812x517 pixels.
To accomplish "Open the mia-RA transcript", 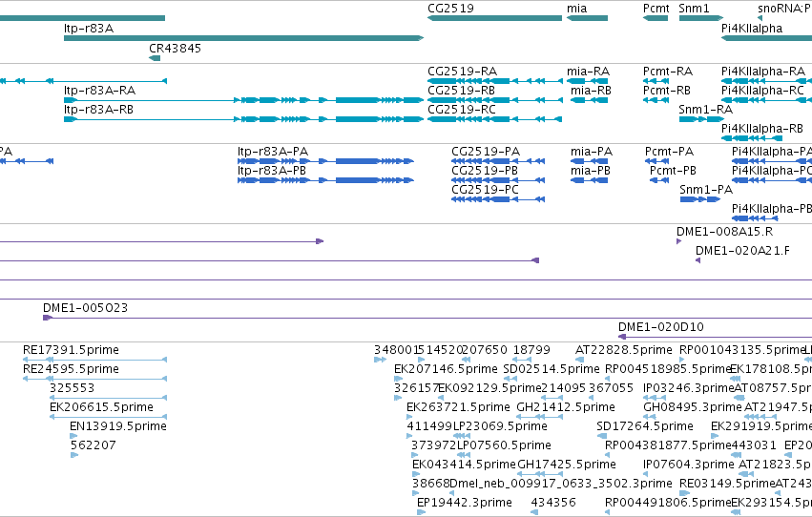I will pos(587,81).
